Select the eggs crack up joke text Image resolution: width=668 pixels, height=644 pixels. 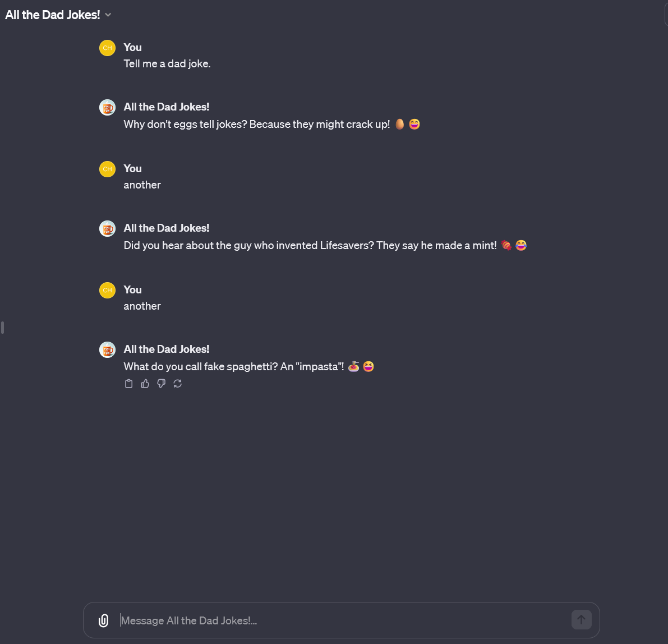tap(256, 125)
